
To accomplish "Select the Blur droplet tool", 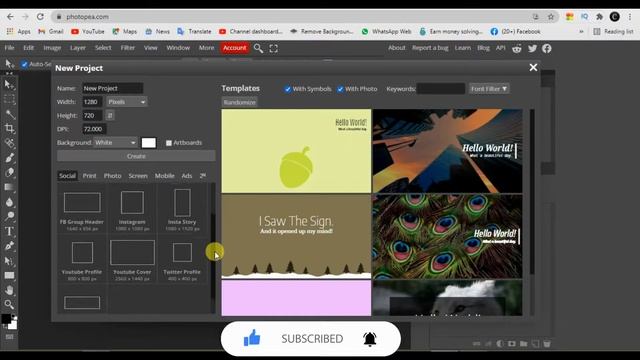I will pos(9,202).
